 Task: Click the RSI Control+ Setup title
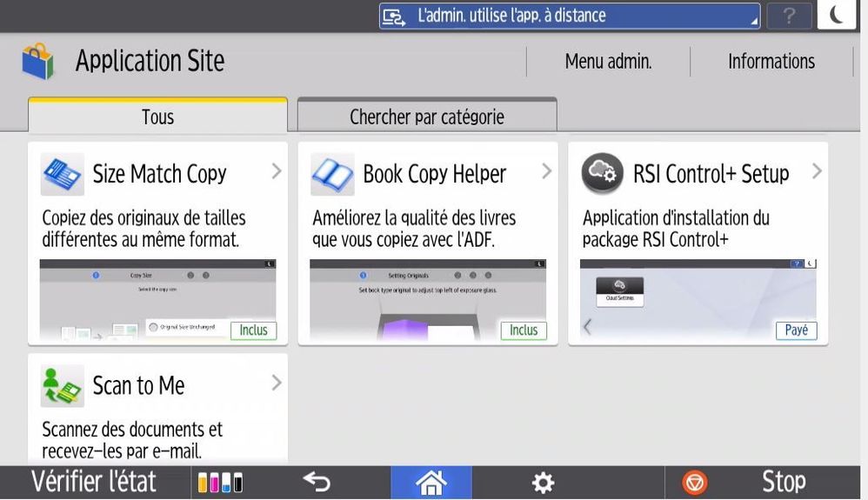pyautogui.click(x=711, y=174)
